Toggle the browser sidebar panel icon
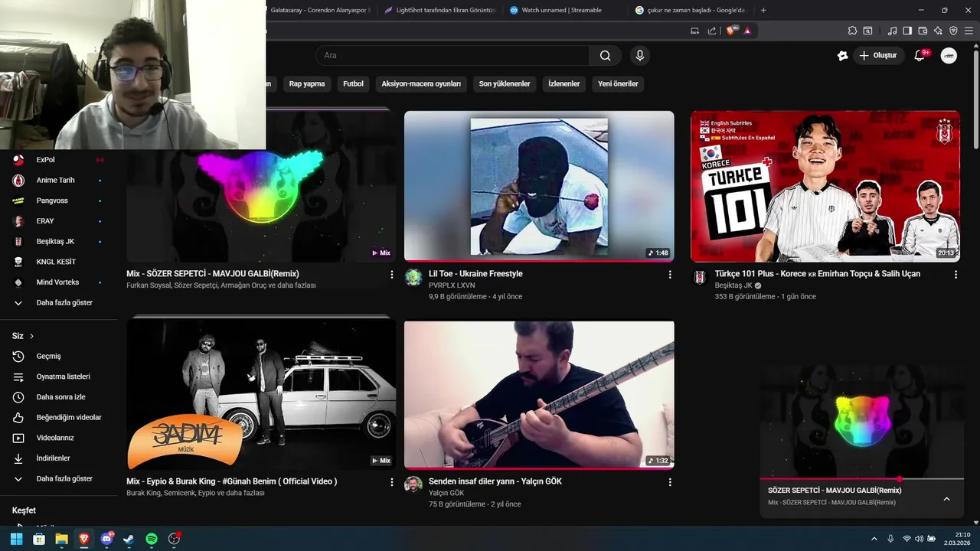The width and height of the screenshot is (980, 551). [907, 31]
